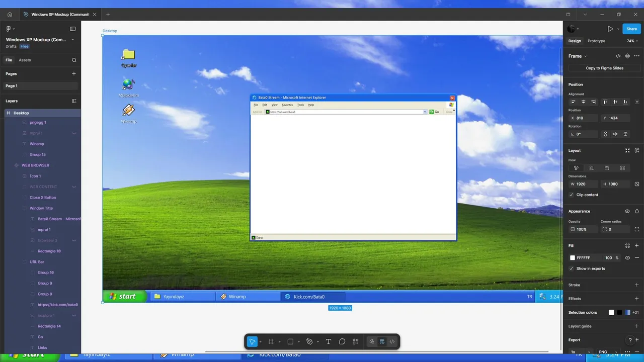Open the Frame type dropdown
This screenshot has height=362, width=644.
coord(578,56)
